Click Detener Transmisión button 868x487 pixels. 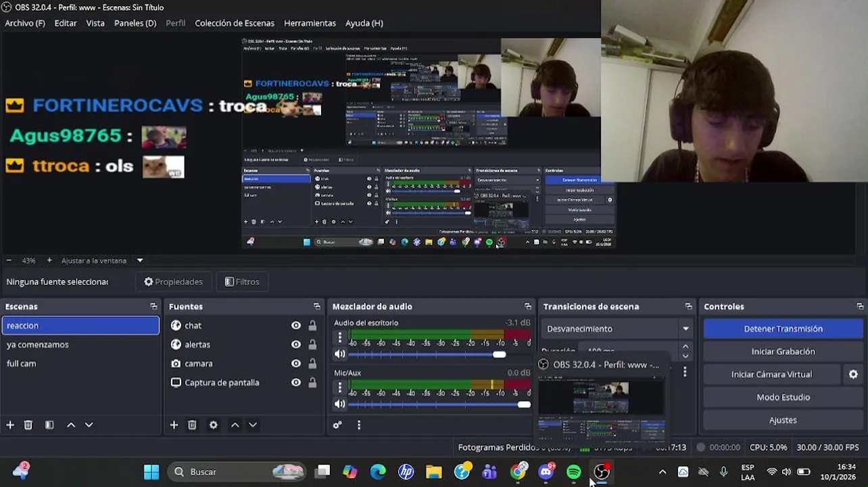tap(783, 329)
